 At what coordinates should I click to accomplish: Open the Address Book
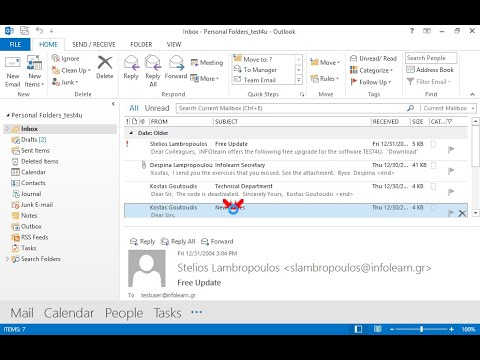[430, 70]
